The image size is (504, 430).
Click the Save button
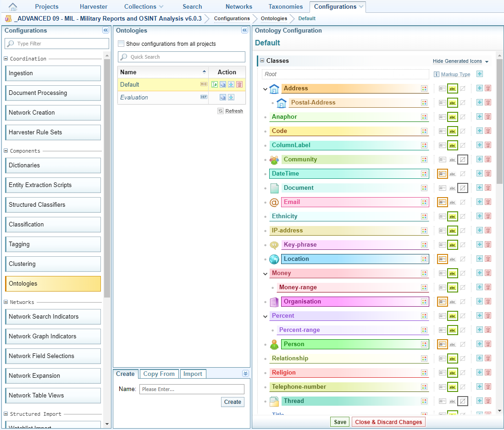coord(340,422)
